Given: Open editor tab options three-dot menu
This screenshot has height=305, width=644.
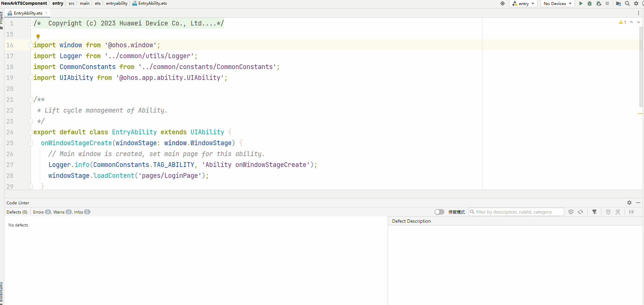Looking at the screenshot, I should (639, 13).
